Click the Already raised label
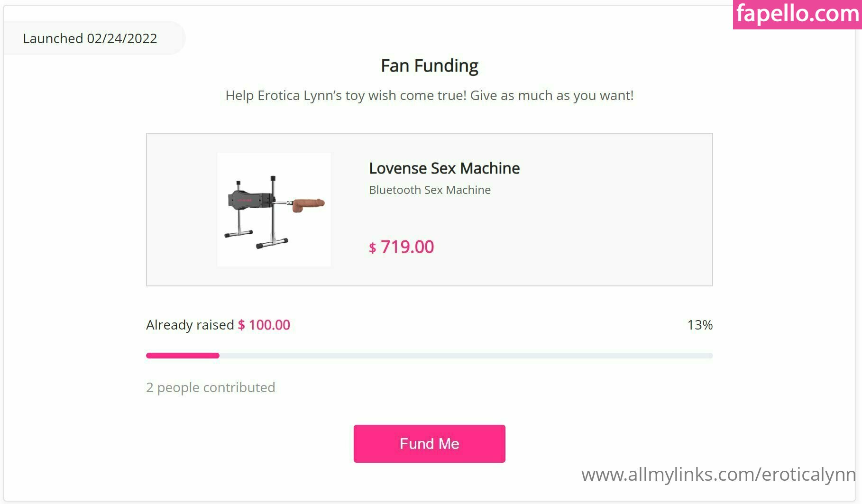Viewport: 862px width, 504px height. point(190,325)
